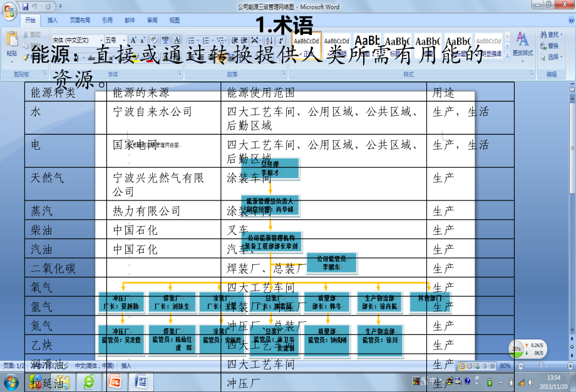576x392 pixels.
Task: Click the Word help icon
Action: coord(571,20)
